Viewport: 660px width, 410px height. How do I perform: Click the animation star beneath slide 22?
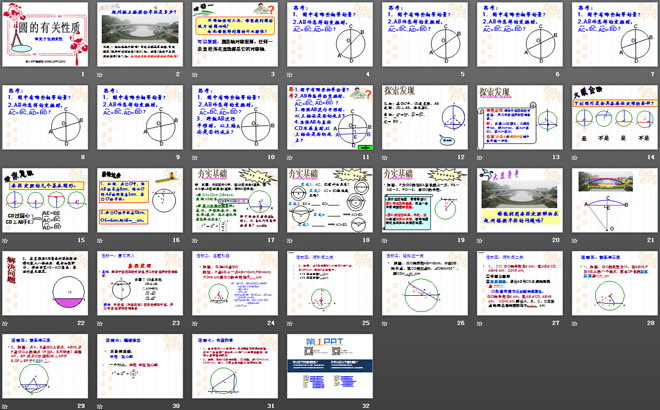[x=7, y=323]
